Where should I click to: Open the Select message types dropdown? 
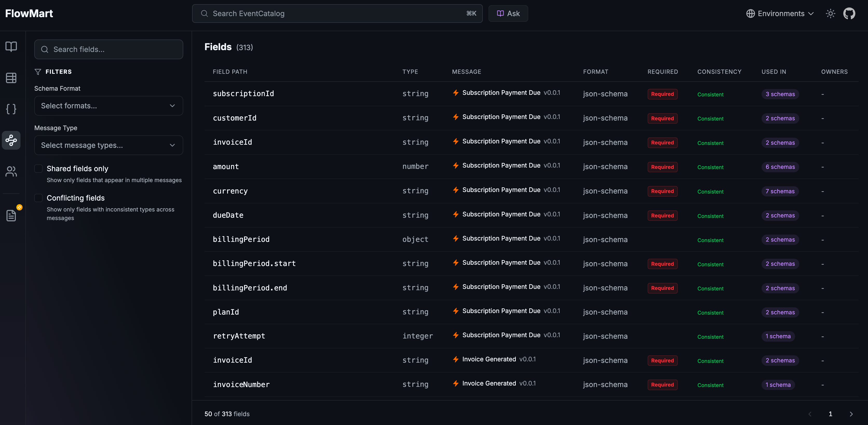coord(108,145)
